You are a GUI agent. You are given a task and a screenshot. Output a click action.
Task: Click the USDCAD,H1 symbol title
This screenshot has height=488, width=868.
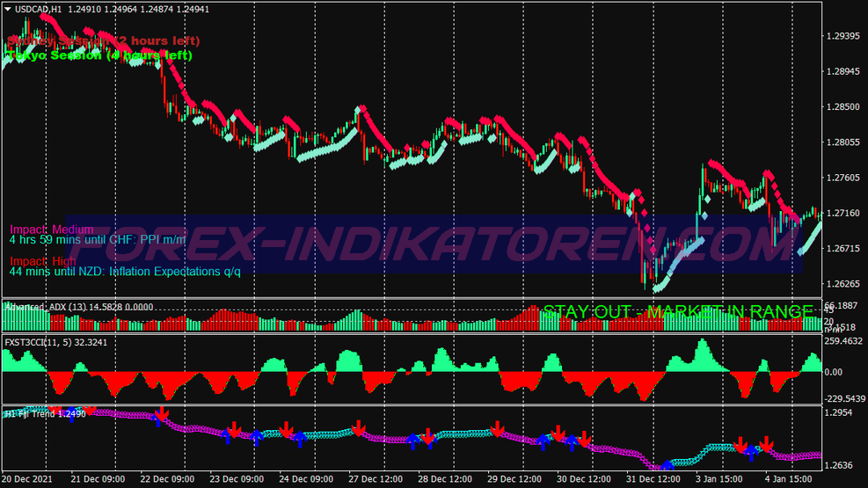38,10
